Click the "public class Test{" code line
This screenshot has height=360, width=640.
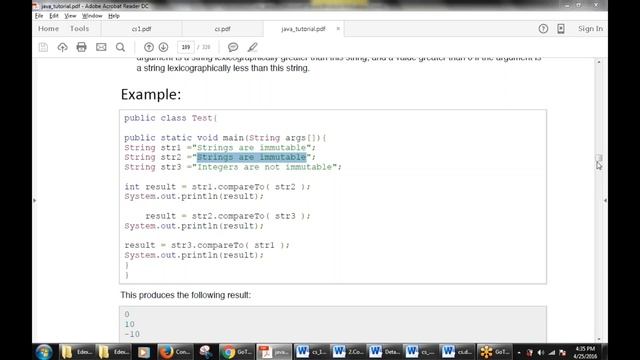tap(171, 118)
